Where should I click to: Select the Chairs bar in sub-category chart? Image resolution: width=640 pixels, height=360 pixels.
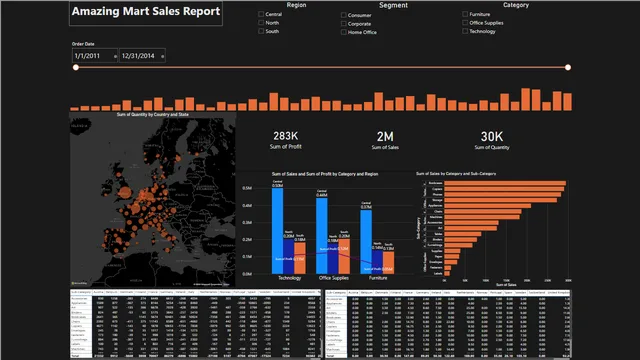click(483, 211)
